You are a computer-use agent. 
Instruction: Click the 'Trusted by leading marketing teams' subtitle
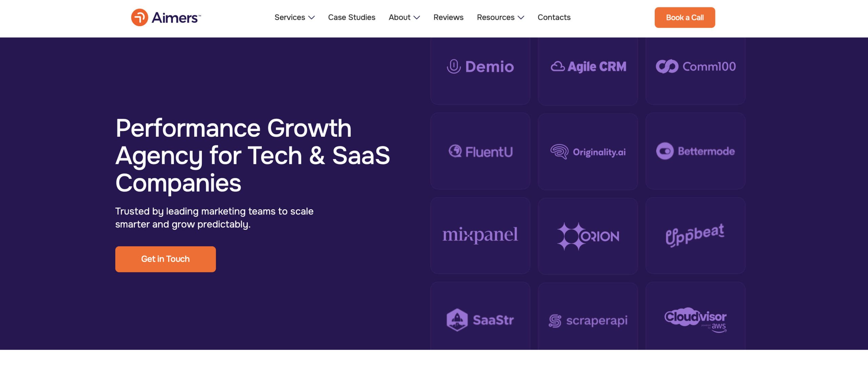click(214, 218)
